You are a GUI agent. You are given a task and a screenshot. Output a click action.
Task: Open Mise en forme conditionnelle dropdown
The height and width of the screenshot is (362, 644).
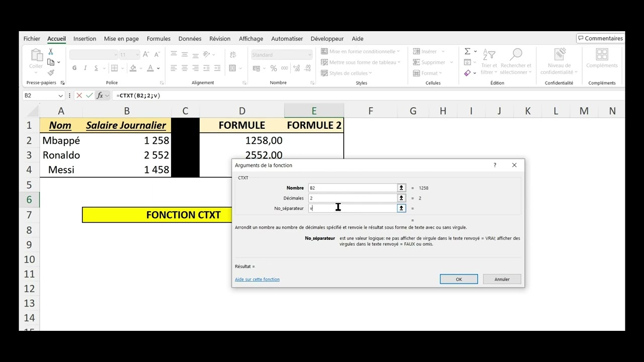(360, 51)
